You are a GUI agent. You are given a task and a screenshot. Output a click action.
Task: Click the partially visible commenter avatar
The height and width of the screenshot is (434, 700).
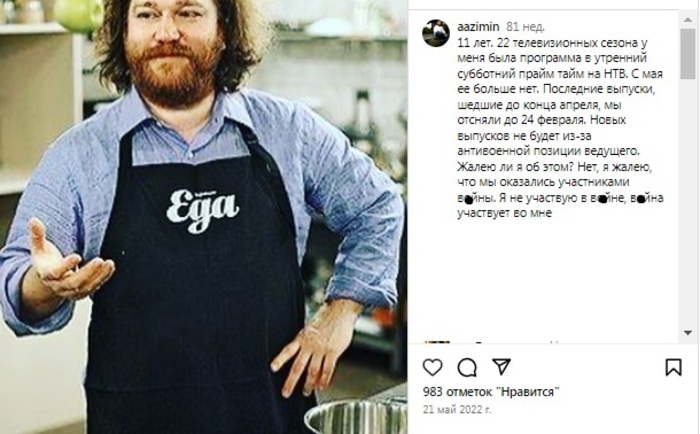coord(437,342)
